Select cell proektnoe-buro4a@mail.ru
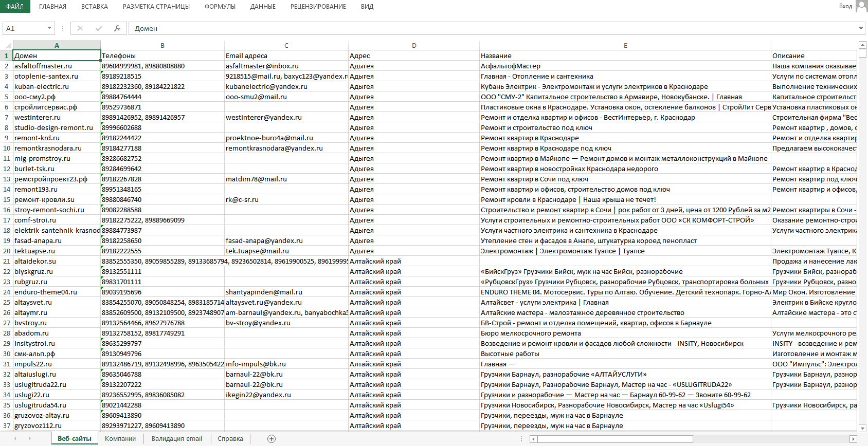The width and height of the screenshot is (868, 446). [286, 138]
